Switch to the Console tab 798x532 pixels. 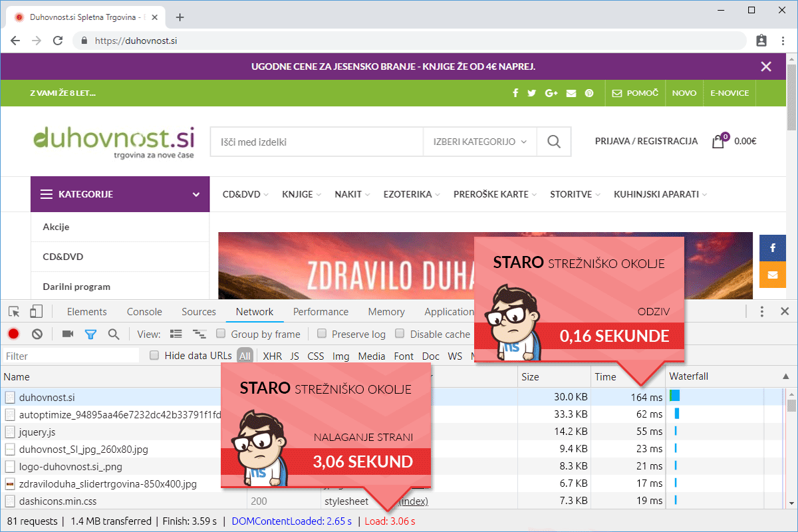(144, 311)
